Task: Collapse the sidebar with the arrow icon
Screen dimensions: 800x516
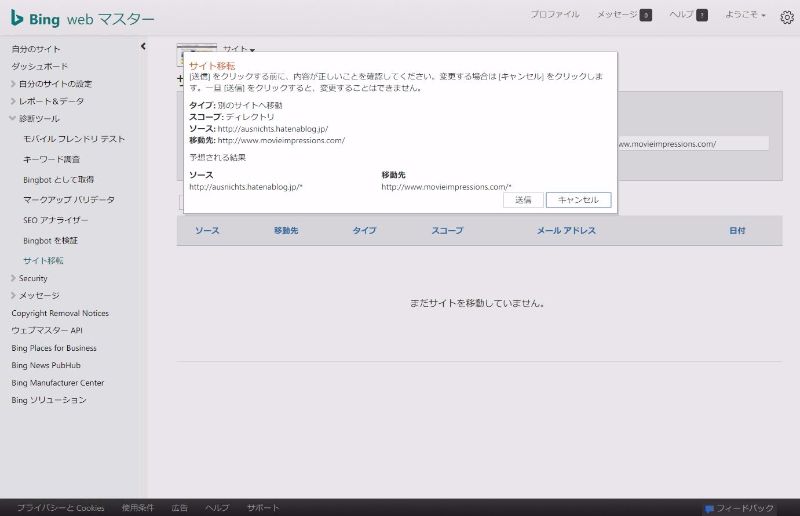Action: [143, 46]
